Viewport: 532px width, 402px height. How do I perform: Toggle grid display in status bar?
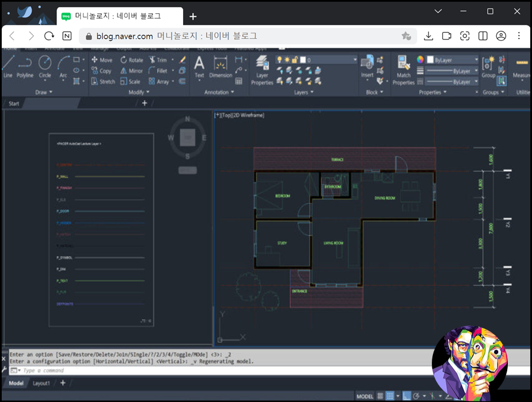(380, 396)
